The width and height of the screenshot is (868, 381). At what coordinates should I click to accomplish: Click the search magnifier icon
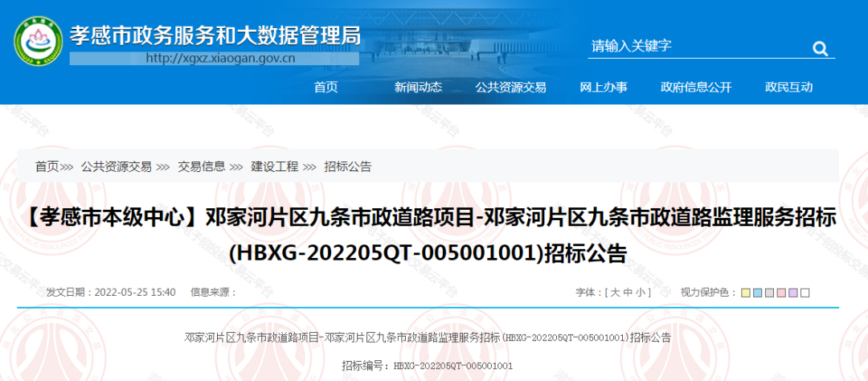coord(820,48)
